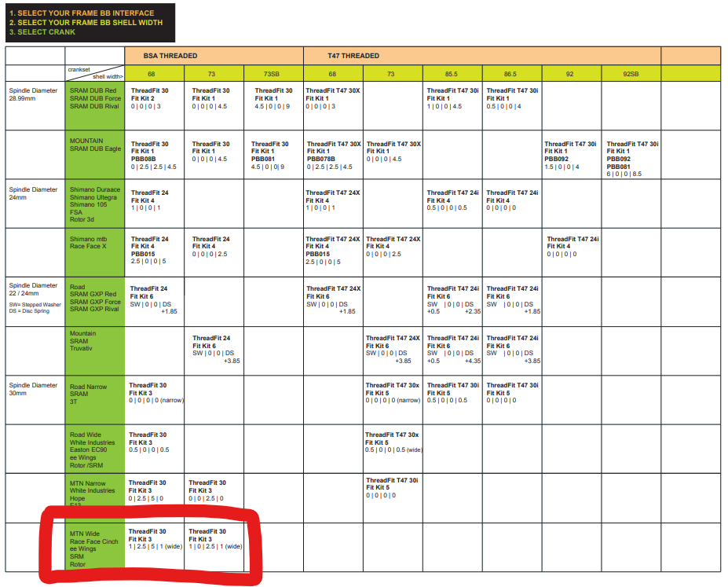728x587 pixels.
Task: Click the MTN Narrow White Industries cell
Action: click(x=95, y=498)
